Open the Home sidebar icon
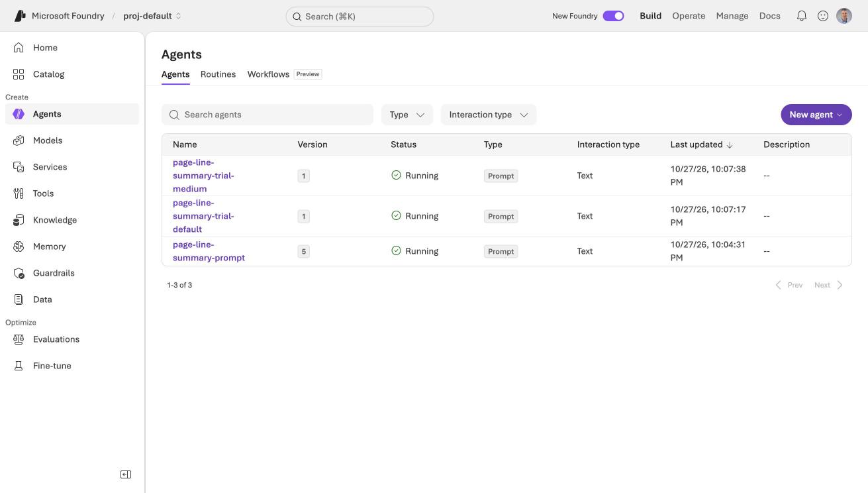The width and height of the screenshot is (868, 493). [19, 48]
